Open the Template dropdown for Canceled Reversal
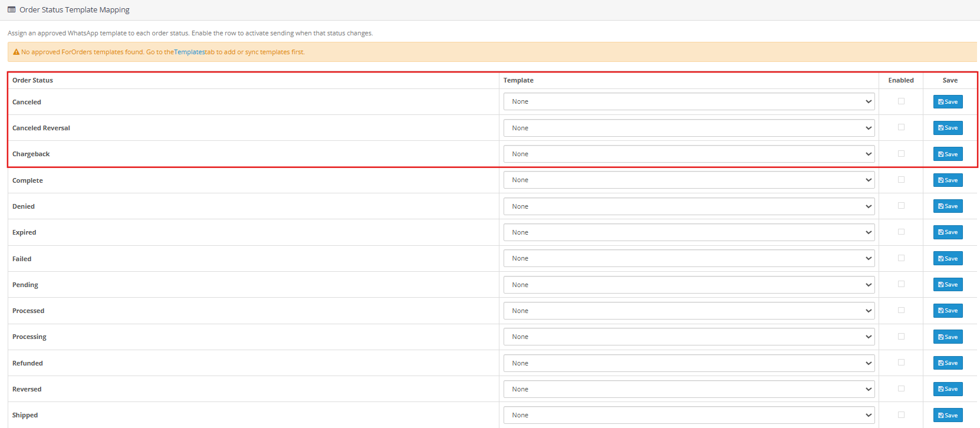This screenshot has height=428, width=980. click(x=689, y=128)
